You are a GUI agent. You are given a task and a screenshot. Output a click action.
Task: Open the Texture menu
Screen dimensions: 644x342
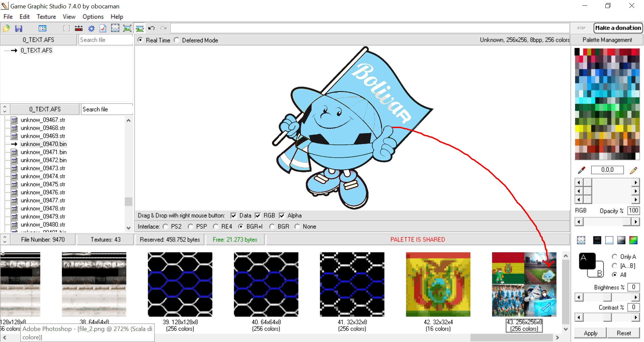(46, 17)
